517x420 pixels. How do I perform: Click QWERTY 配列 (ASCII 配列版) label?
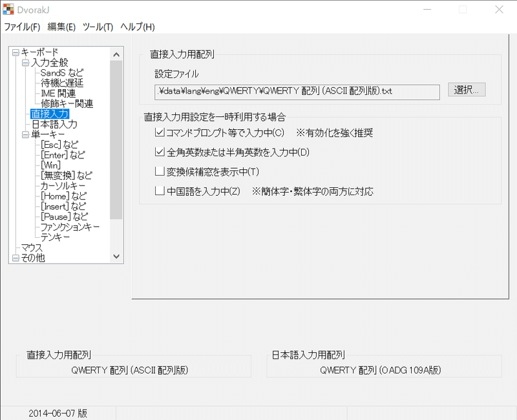130,370
